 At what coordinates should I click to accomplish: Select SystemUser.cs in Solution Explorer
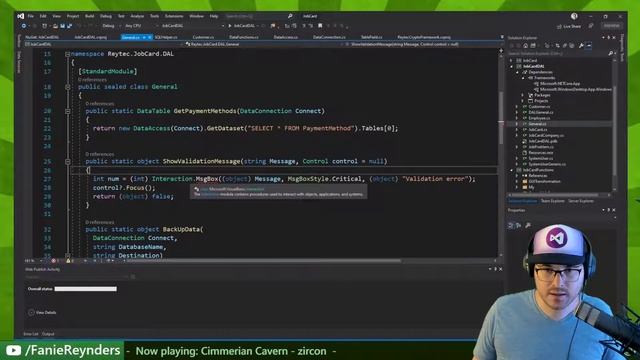pyautogui.click(x=540, y=158)
